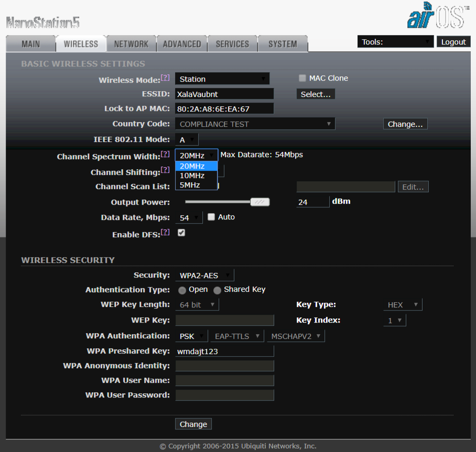Open the Wireless Mode Station dropdown
The width and height of the screenshot is (476, 452).
click(x=222, y=79)
